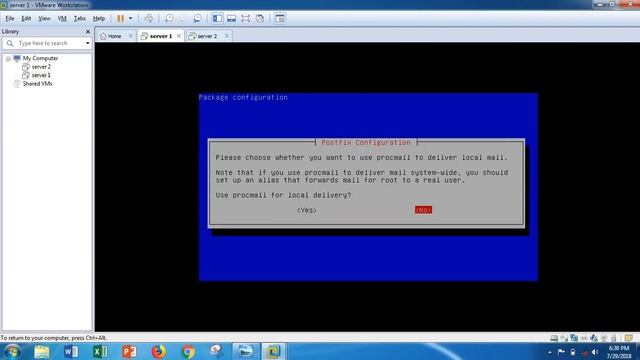Open the Help menu
Image resolution: width=640 pixels, height=360 pixels.
(x=99, y=18)
